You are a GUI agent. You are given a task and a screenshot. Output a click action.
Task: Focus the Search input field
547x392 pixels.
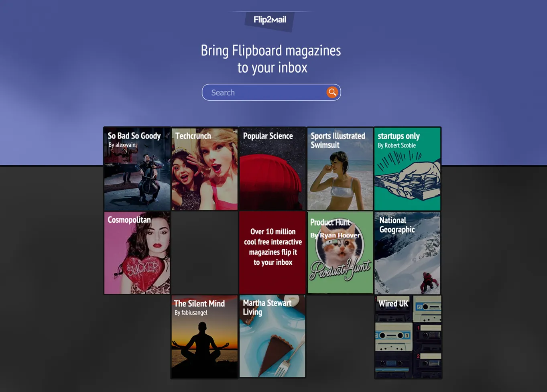point(271,92)
